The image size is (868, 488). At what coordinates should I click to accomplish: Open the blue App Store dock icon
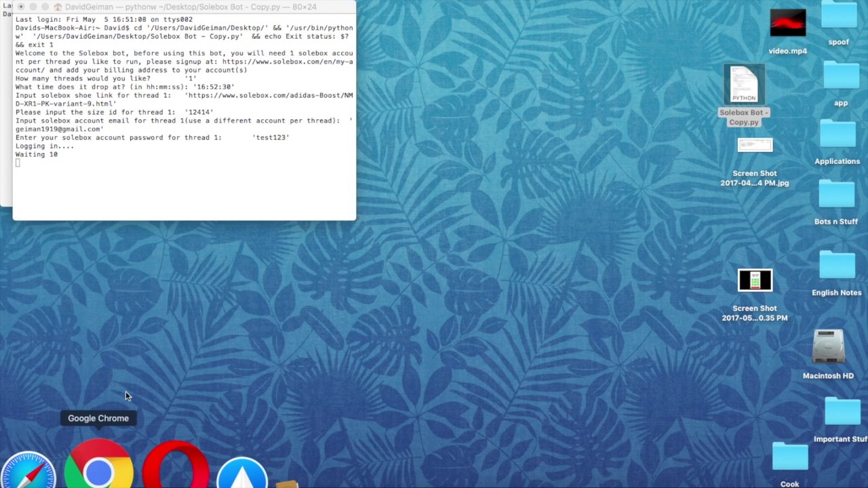[x=242, y=472]
